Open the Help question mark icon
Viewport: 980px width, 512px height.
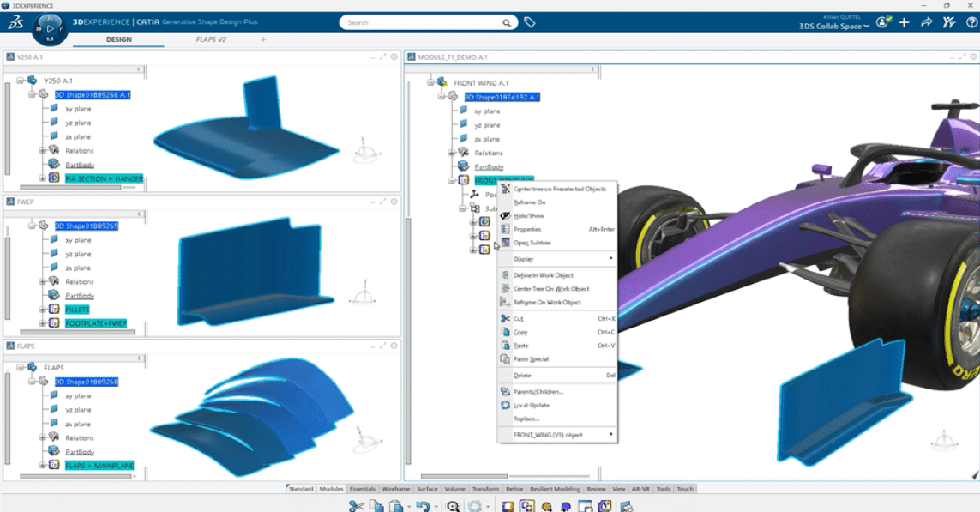coord(971,24)
